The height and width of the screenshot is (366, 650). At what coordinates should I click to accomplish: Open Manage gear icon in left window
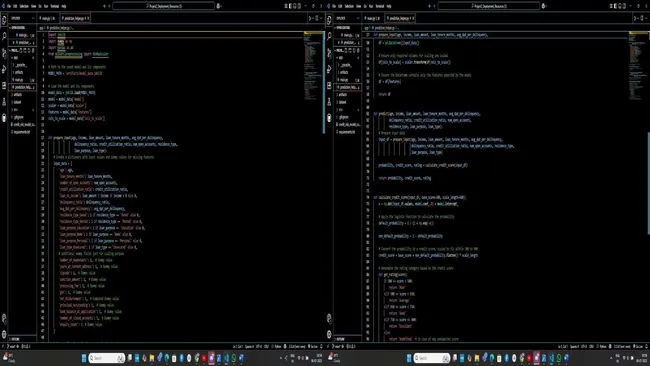click(4, 334)
